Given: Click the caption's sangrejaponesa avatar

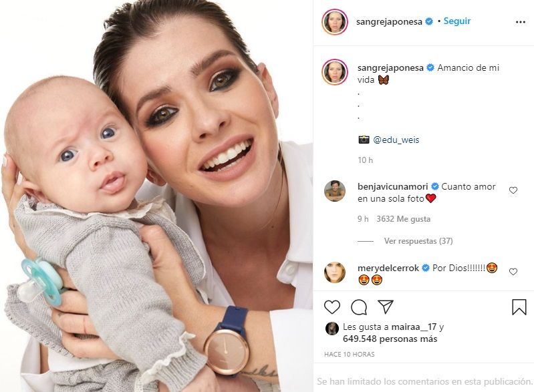Looking at the screenshot, I should pyautogui.click(x=335, y=72).
